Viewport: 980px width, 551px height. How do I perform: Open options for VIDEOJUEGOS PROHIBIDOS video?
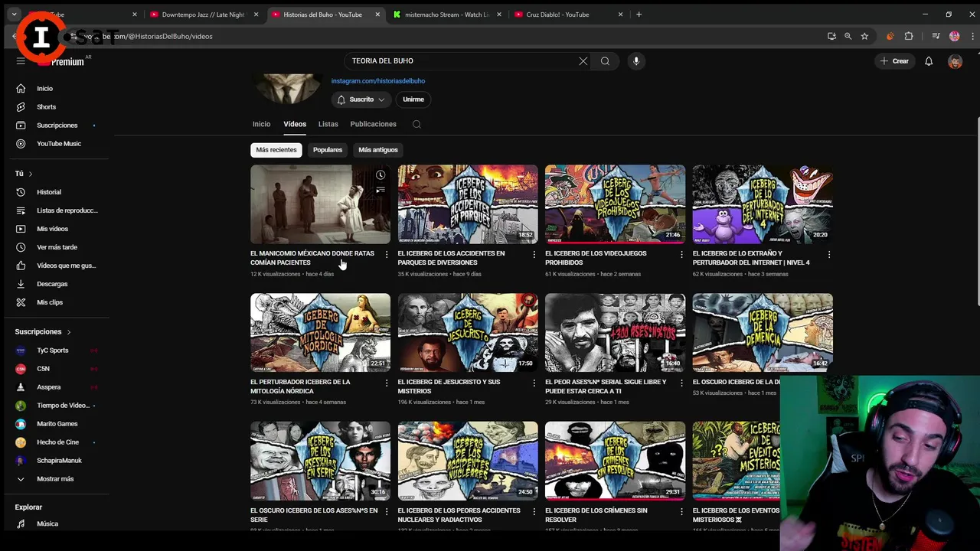click(681, 254)
